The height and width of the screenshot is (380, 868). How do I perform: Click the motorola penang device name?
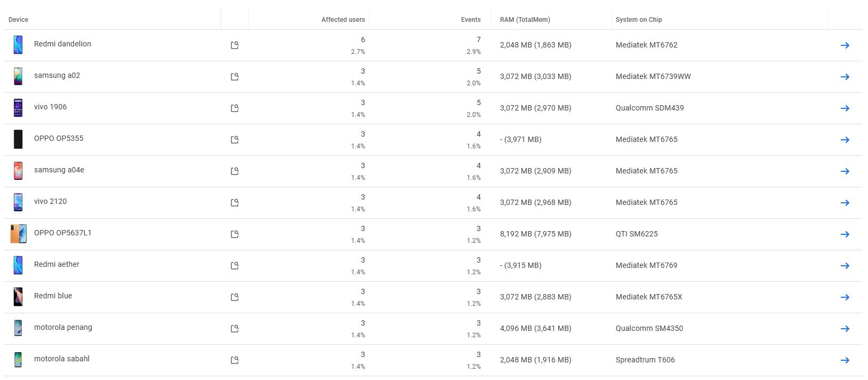coord(63,327)
